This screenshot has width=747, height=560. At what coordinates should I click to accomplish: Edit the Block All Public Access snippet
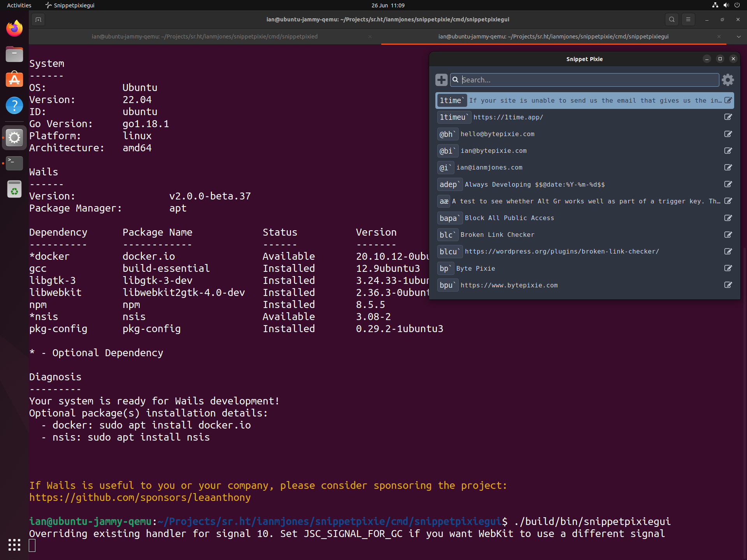pyautogui.click(x=728, y=218)
